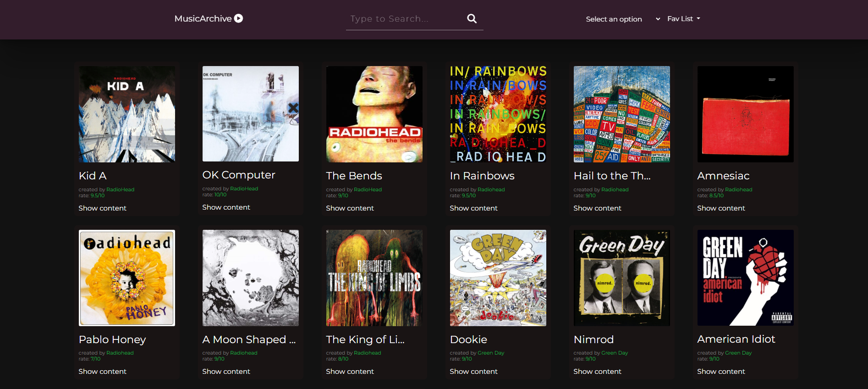This screenshot has height=389, width=868.
Task: Click the Nimrod title text
Action: 593,339
